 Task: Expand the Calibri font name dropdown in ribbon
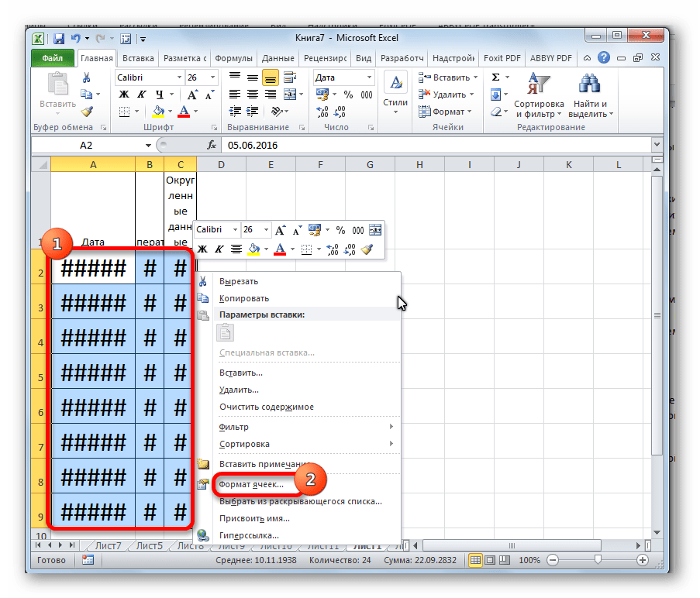click(179, 77)
